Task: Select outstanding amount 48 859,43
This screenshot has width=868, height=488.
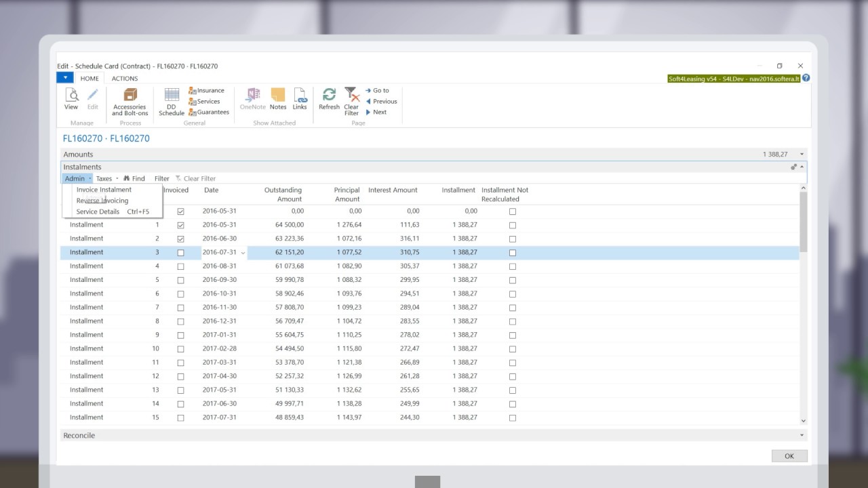Action: tap(289, 418)
